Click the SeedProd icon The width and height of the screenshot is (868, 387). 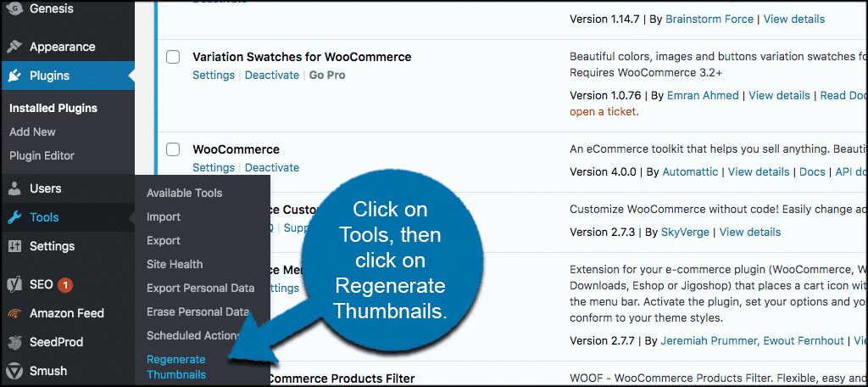[14, 342]
